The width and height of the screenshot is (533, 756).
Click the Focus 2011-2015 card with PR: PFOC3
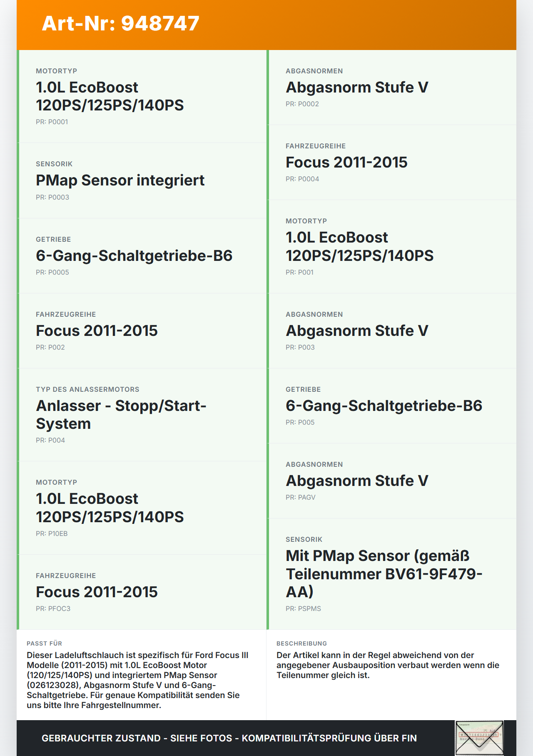pos(142,592)
